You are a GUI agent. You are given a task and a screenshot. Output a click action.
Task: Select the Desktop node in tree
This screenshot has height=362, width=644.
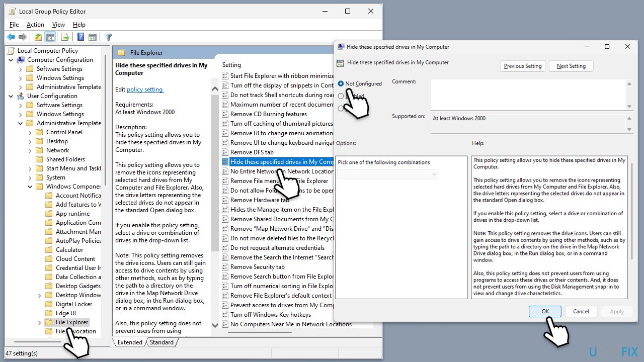(x=57, y=141)
